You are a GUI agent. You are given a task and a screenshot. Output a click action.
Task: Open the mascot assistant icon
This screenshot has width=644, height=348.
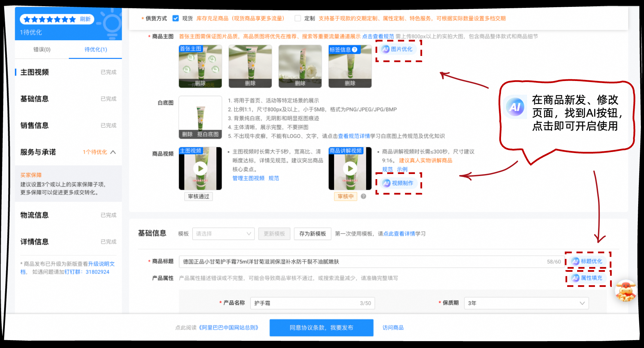[x=625, y=291]
